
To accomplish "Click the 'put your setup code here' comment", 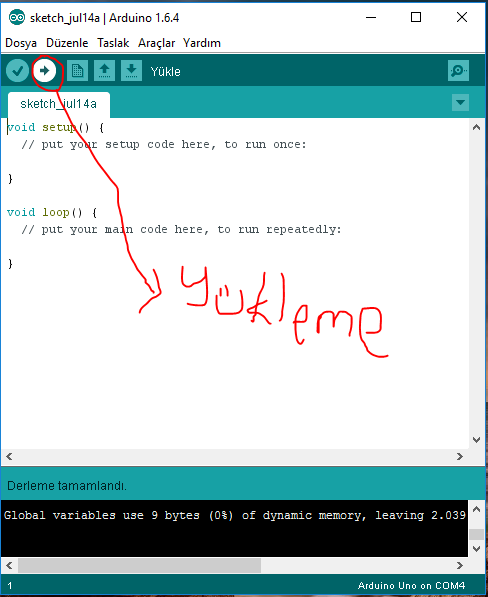I will click(x=164, y=145).
